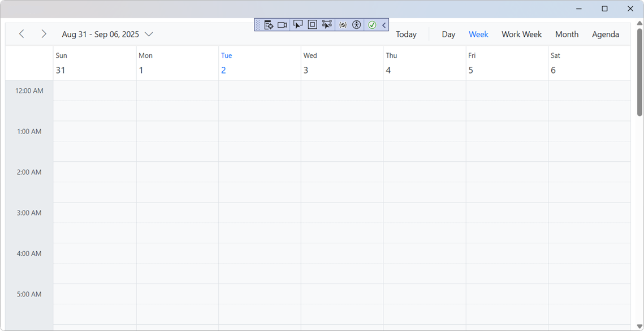Open the accessibility checker icon
This screenshot has width=644, height=331.
[356, 24]
